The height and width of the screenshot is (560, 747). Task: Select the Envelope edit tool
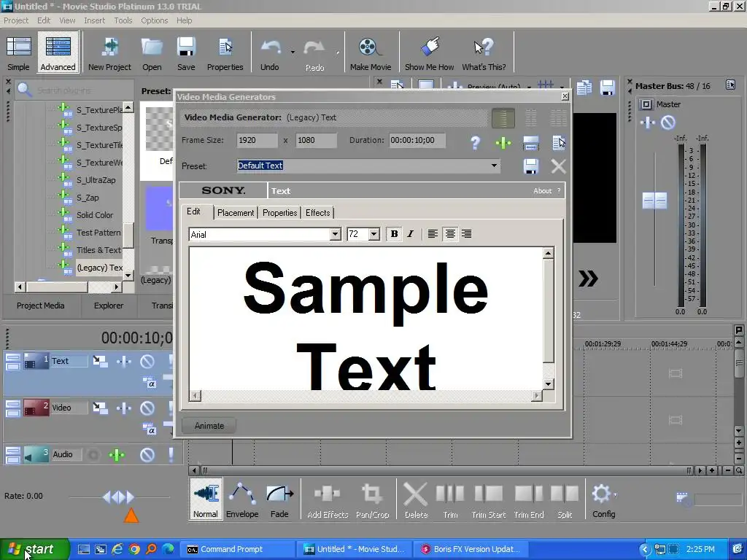pos(242,499)
